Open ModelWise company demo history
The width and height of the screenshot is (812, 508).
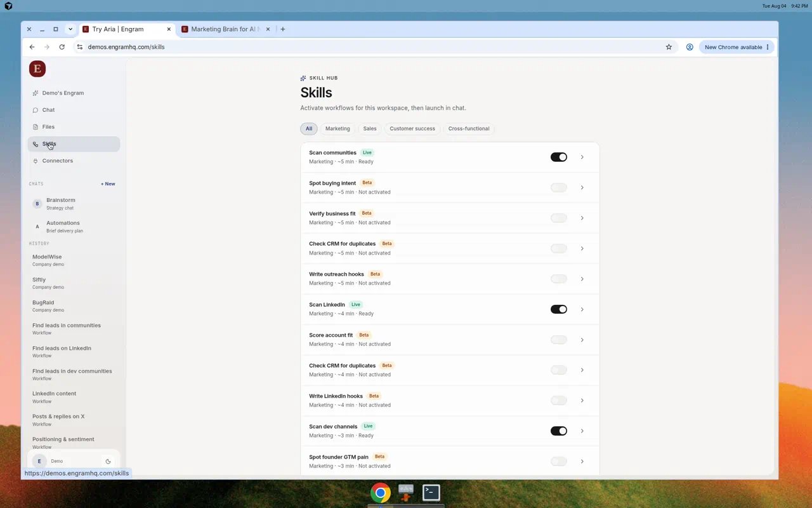(74, 260)
